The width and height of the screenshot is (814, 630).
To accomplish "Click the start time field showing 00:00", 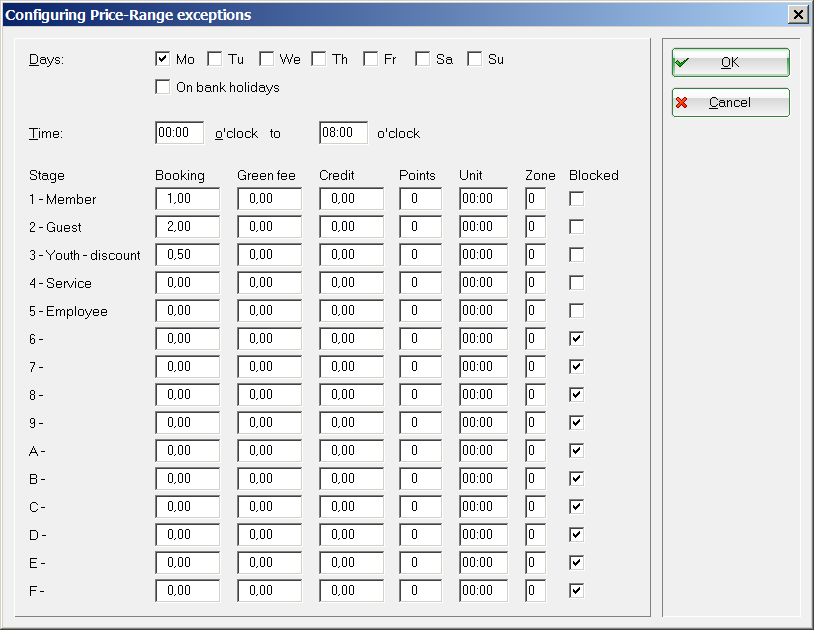I will click(180, 133).
